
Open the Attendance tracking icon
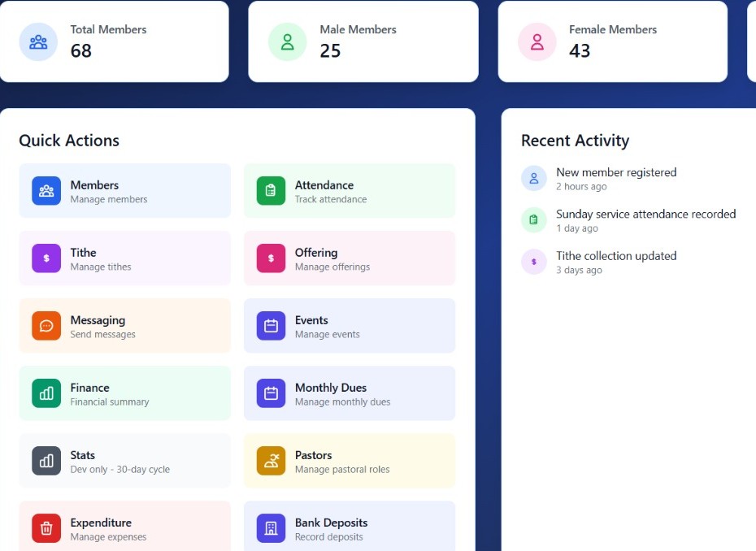point(271,191)
